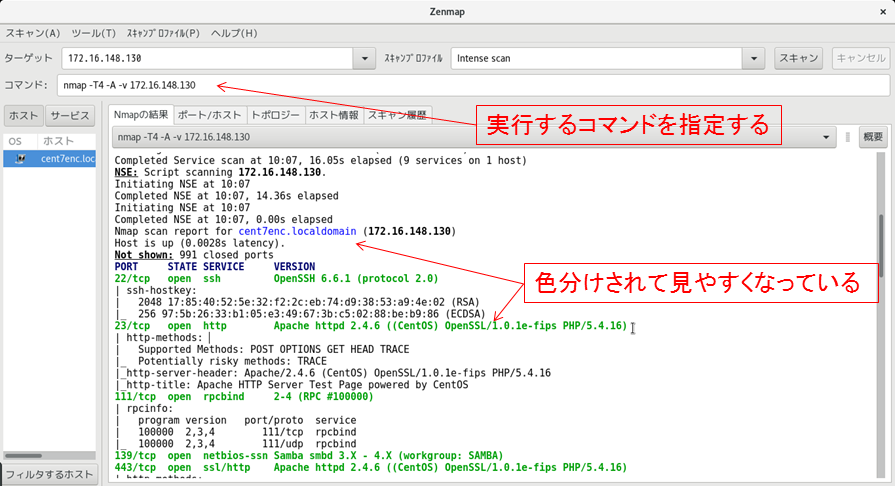Click the PORT STATE SERVICE VERSION header line
This screenshot has height=488, width=895.
coord(215,267)
